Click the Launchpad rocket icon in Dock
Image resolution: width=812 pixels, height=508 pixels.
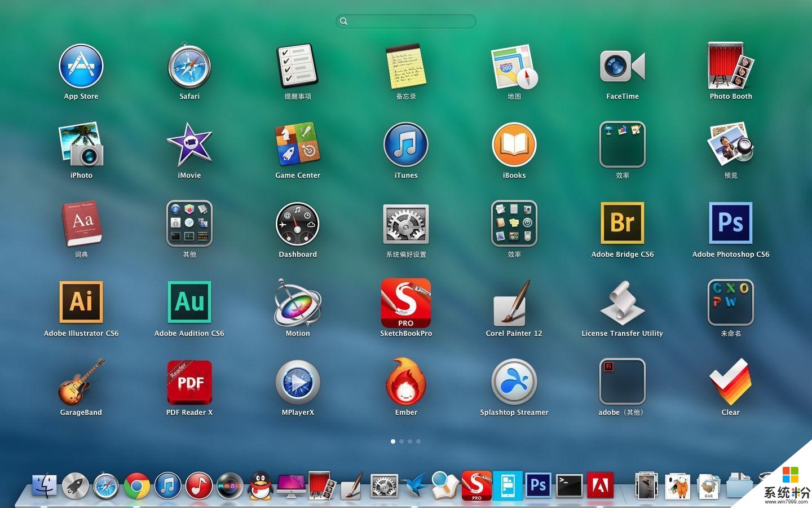[x=75, y=485]
